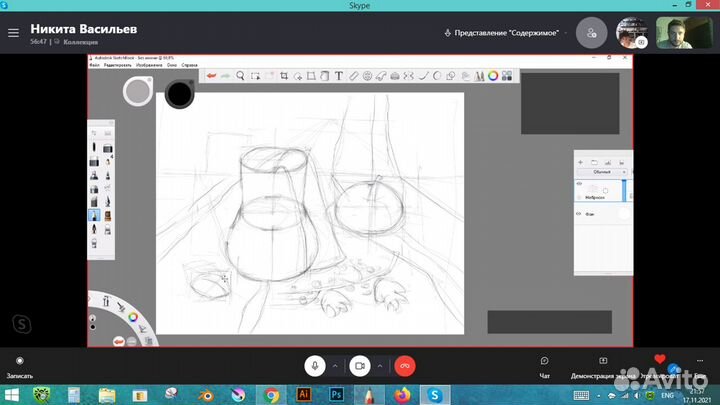Click the add participant icon
The image size is (720, 405).
tap(592, 33)
